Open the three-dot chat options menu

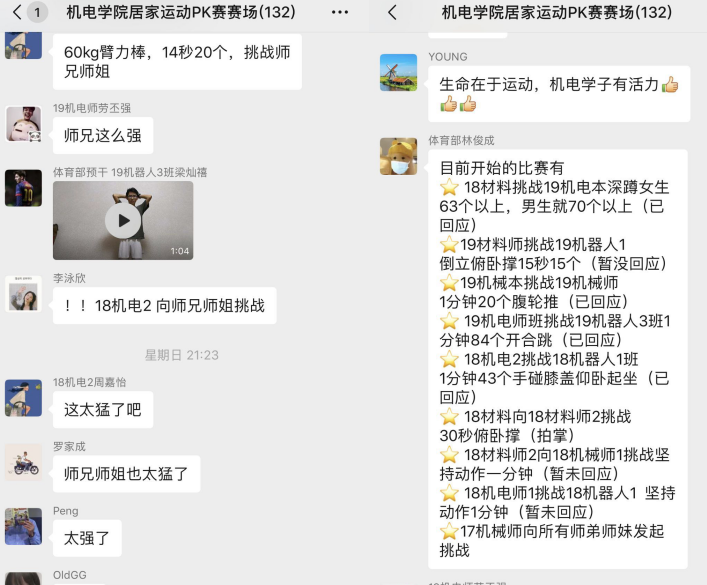coord(340,12)
